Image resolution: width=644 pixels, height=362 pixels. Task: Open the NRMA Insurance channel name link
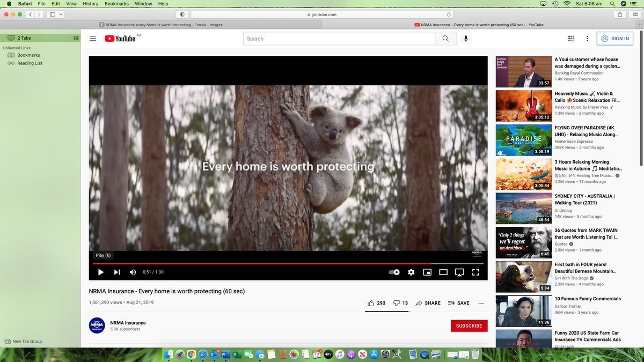[128, 323]
